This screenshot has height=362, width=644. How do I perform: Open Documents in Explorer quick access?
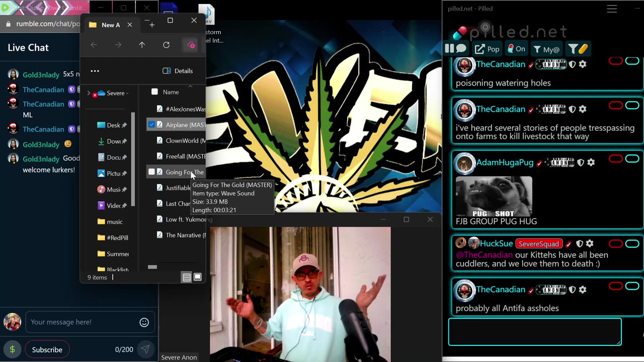(x=112, y=157)
